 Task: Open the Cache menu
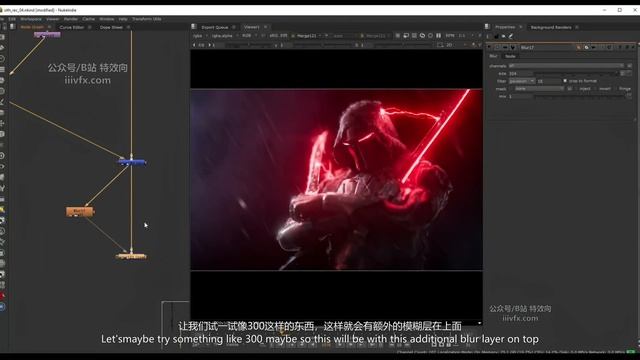pos(89,19)
